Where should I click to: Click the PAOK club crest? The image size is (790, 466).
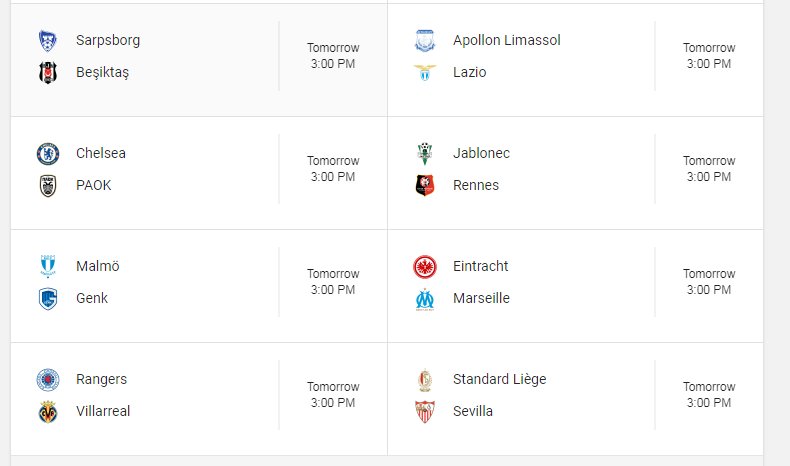click(48, 186)
